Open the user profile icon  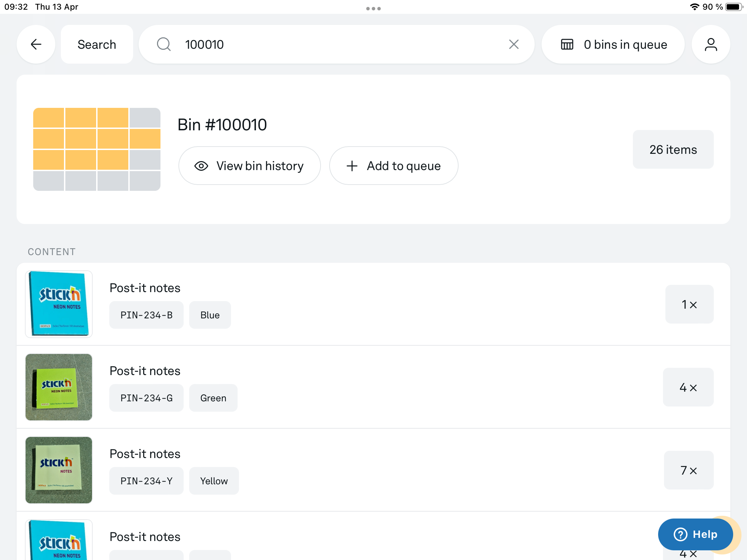click(711, 44)
